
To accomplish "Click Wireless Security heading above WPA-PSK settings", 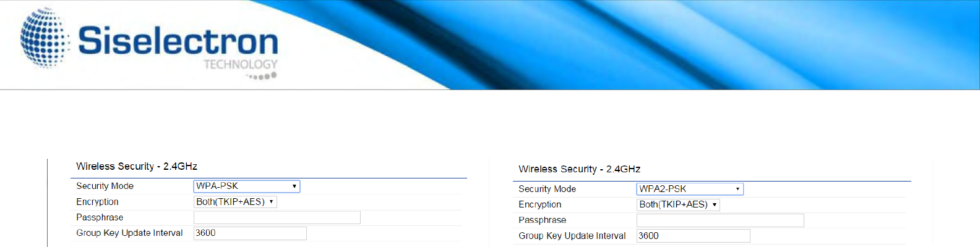I will 137,166.
